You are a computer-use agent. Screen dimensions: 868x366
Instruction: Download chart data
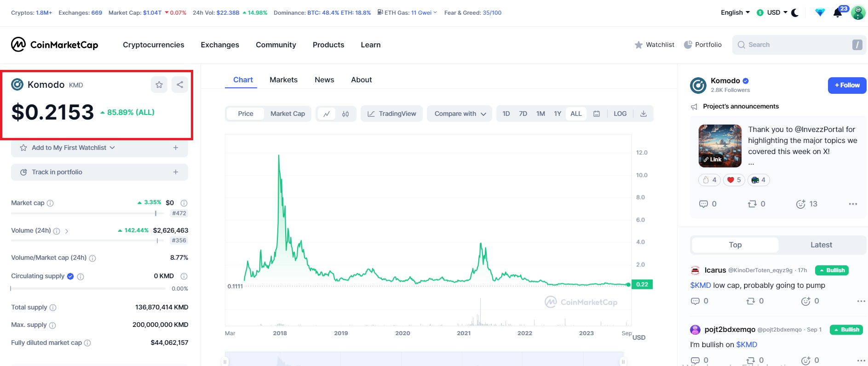coord(644,114)
